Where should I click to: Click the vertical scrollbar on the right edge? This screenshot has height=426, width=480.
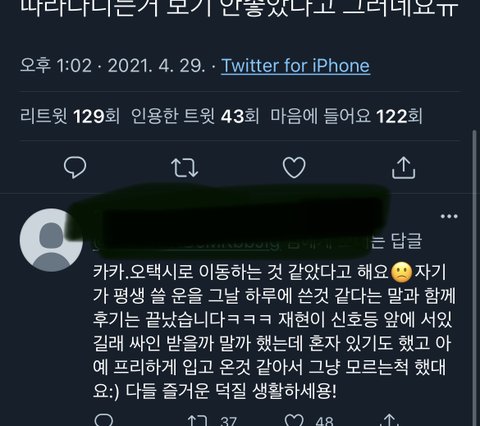475,278
